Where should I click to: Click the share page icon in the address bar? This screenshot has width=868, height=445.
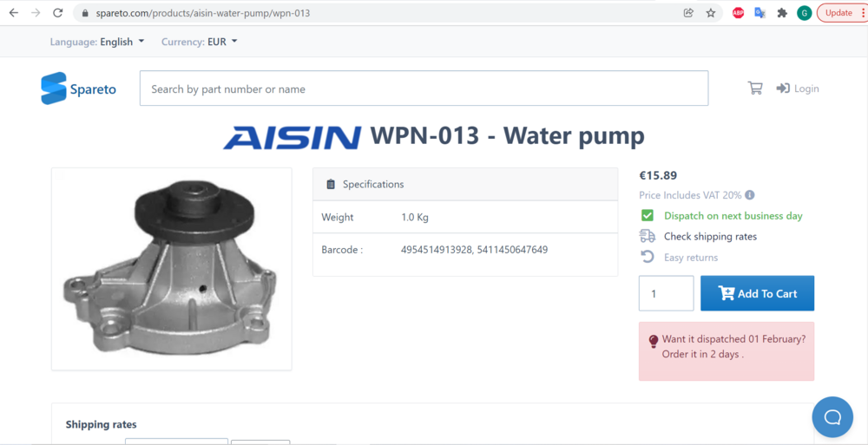coord(688,13)
